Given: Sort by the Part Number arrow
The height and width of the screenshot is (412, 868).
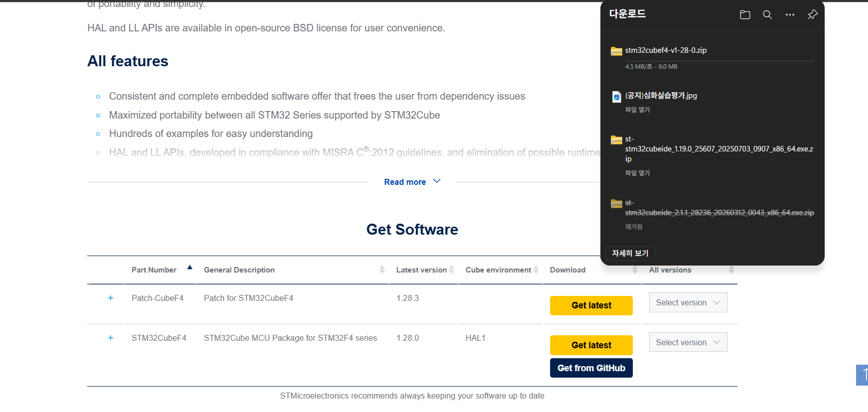Looking at the screenshot, I should click(190, 268).
